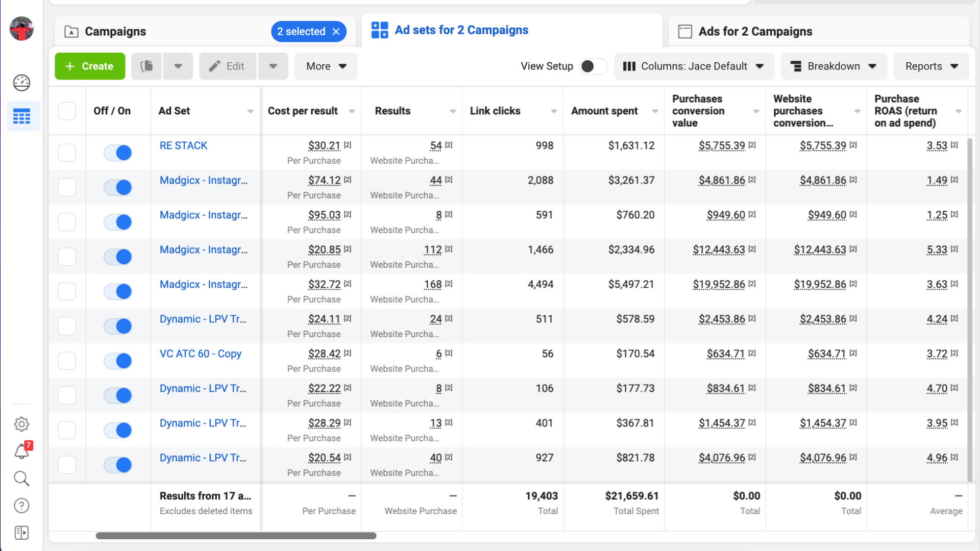Screen dimensions: 980x551
Task: Open Account Overview gauge icon in sidebar
Action: [x=21, y=83]
